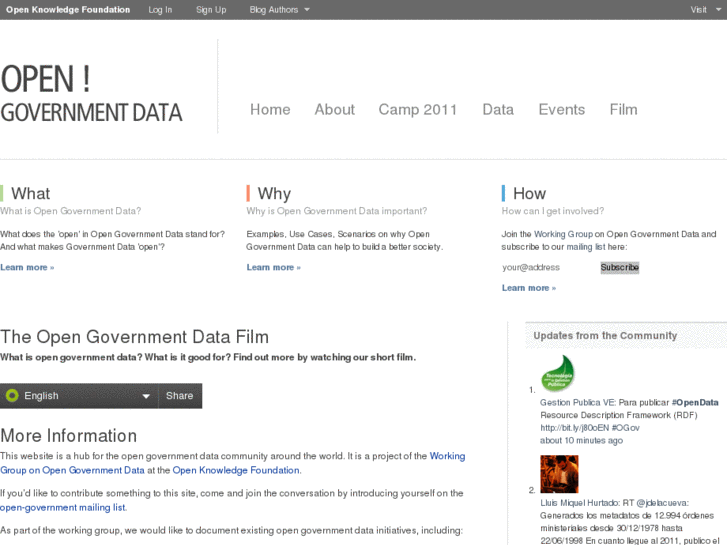Expand the Visit menu in top bar
This screenshot has width=727, height=545.
(703, 10)
